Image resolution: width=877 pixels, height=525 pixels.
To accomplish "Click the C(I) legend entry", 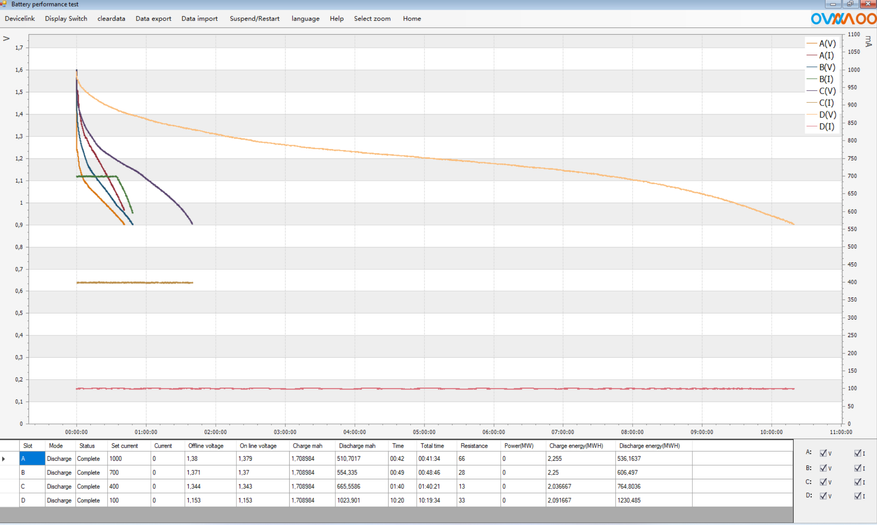I will [821, 103].
